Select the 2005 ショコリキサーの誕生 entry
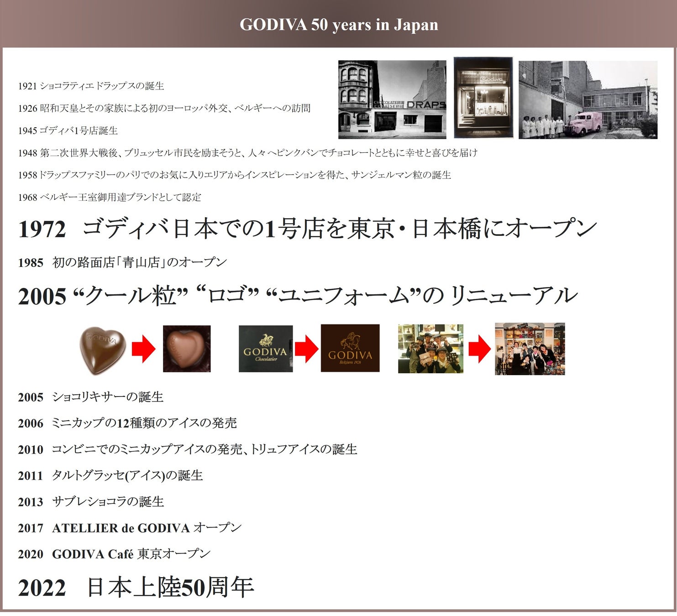 point(91,397)
